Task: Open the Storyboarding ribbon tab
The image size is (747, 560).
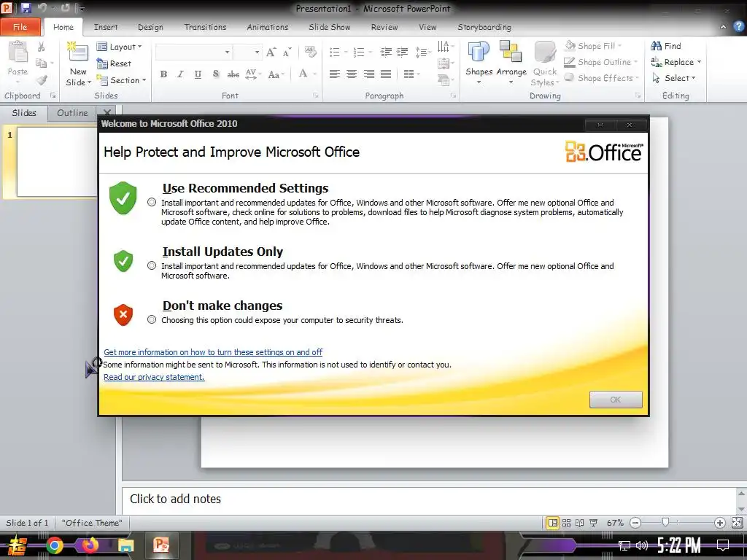Action: coord(484,27)
